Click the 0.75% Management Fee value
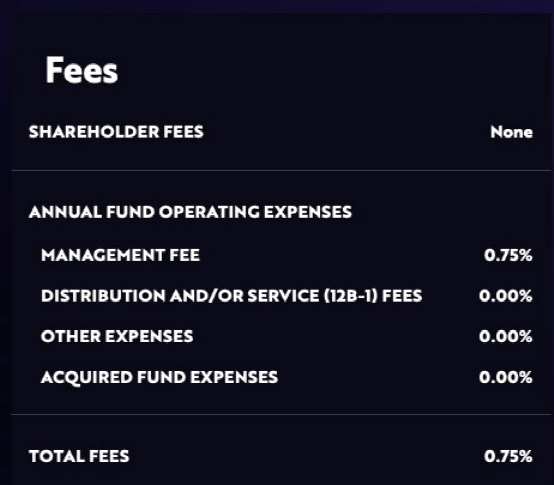Image resolution: width=554 pixels, height=485 pixels. (508, 255)
